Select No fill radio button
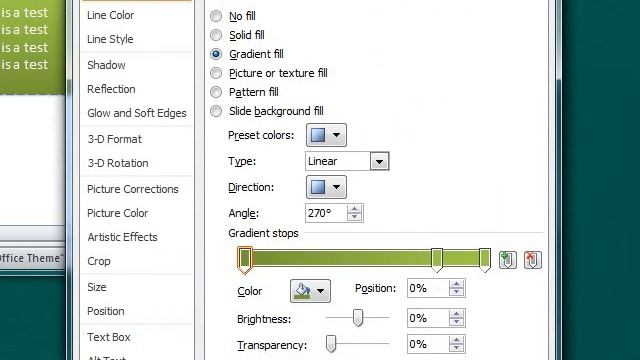This screenshot has width=640, height=360. coord(216,16)
